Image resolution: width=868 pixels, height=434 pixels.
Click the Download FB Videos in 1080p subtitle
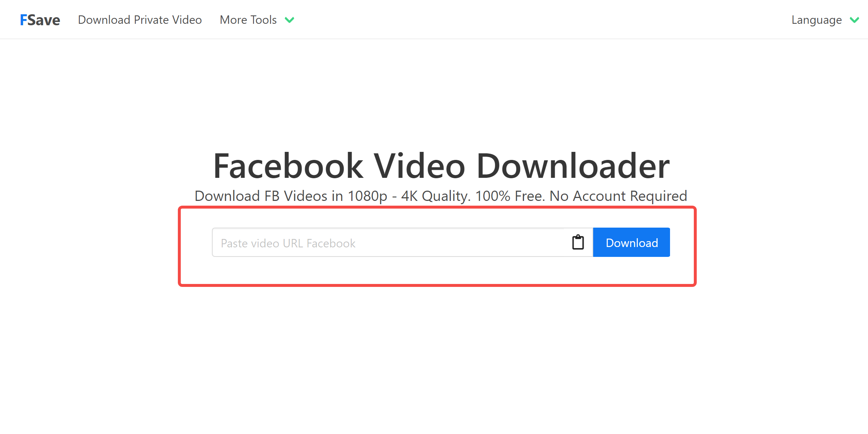pyautogui.click(x=441, y=196)
